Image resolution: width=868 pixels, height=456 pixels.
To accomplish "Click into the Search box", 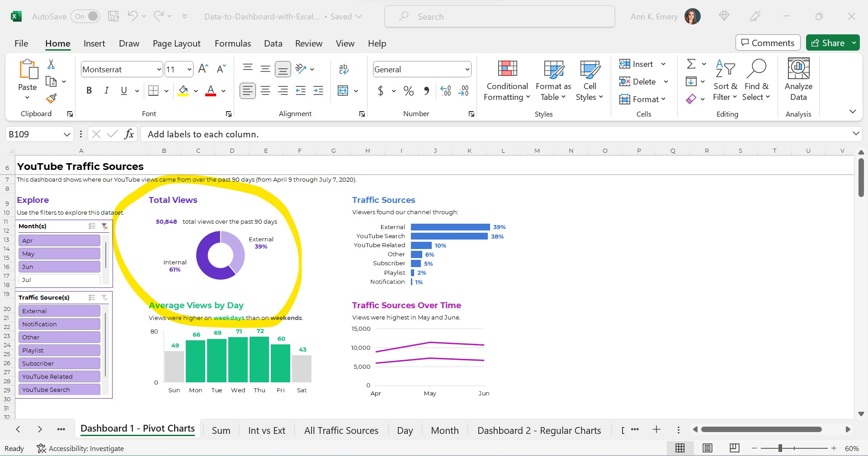I will tap(500, 17).
